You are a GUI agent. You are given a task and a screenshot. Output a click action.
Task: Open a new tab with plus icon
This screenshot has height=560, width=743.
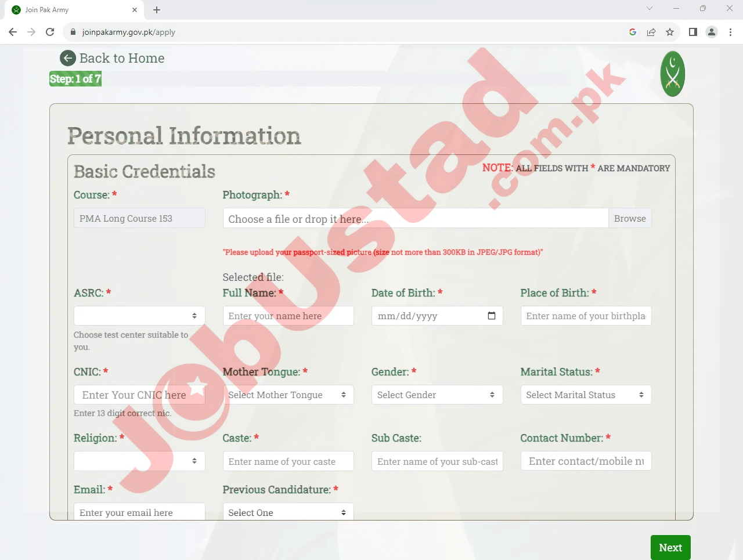click(157, 10)
